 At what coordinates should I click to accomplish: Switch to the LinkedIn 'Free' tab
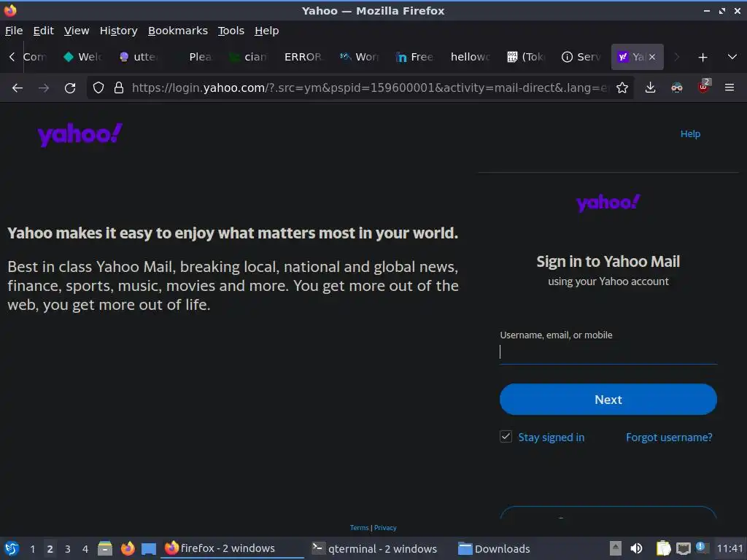[415, 57]
